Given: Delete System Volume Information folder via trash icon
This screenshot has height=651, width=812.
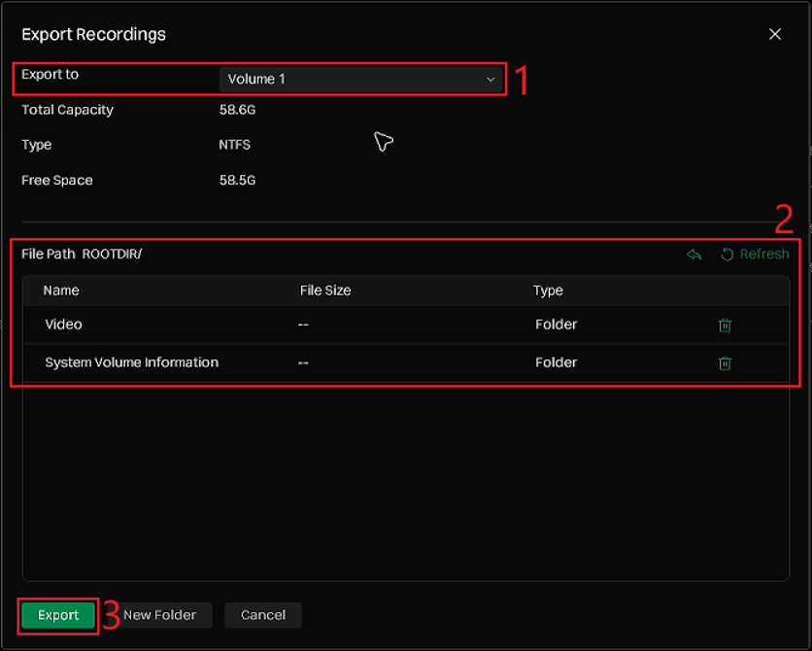Looking at the screenshot, I should click(725, 363).
